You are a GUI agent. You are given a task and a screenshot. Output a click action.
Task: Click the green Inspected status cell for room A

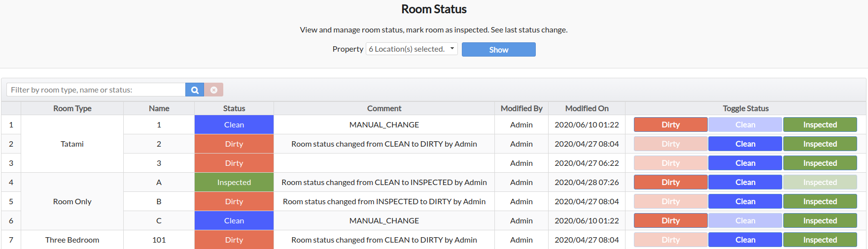click(x=234, y=183)
